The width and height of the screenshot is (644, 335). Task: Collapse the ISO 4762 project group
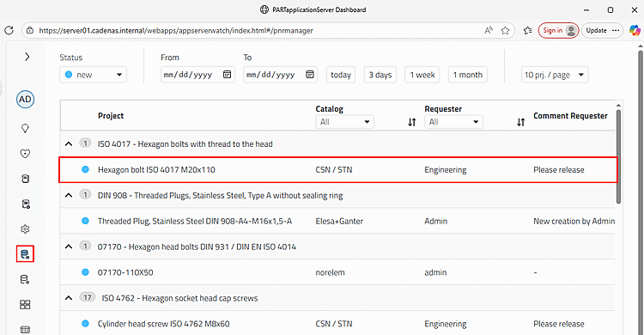(69, 298)
